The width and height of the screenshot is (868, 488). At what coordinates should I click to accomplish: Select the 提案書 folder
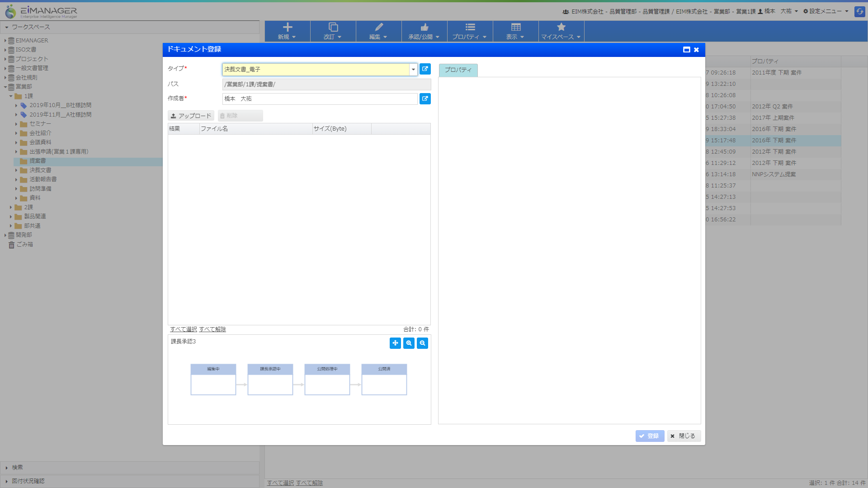pyautogui.click(x=38, y=161)
